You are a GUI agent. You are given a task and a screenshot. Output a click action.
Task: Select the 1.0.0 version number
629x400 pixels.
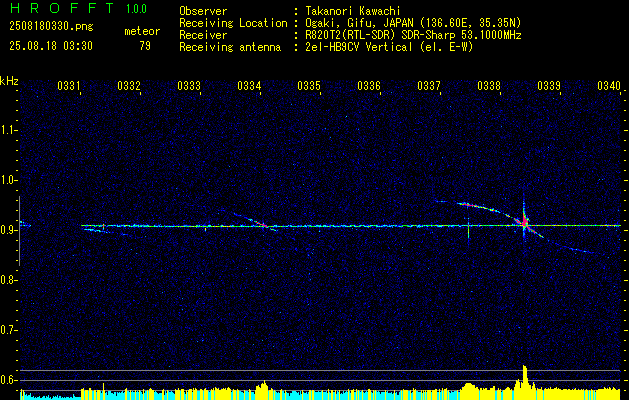136,9
